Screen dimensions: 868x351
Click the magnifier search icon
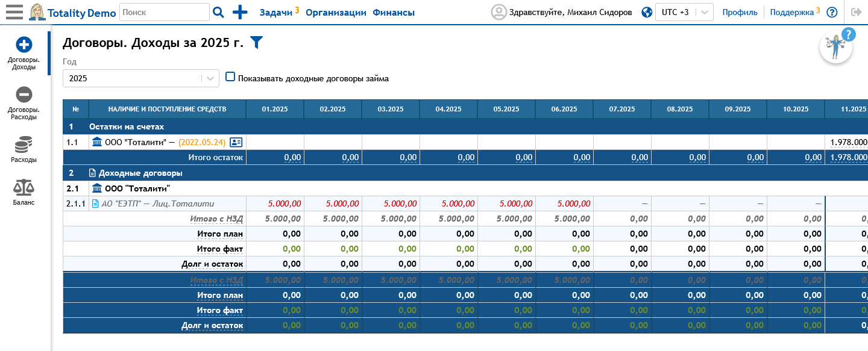(218, 12)
